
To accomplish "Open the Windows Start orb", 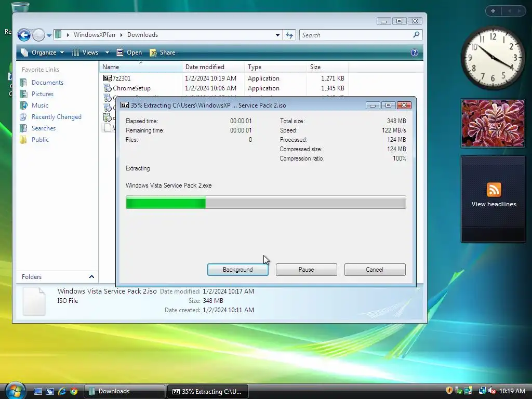I will [16, 391].
